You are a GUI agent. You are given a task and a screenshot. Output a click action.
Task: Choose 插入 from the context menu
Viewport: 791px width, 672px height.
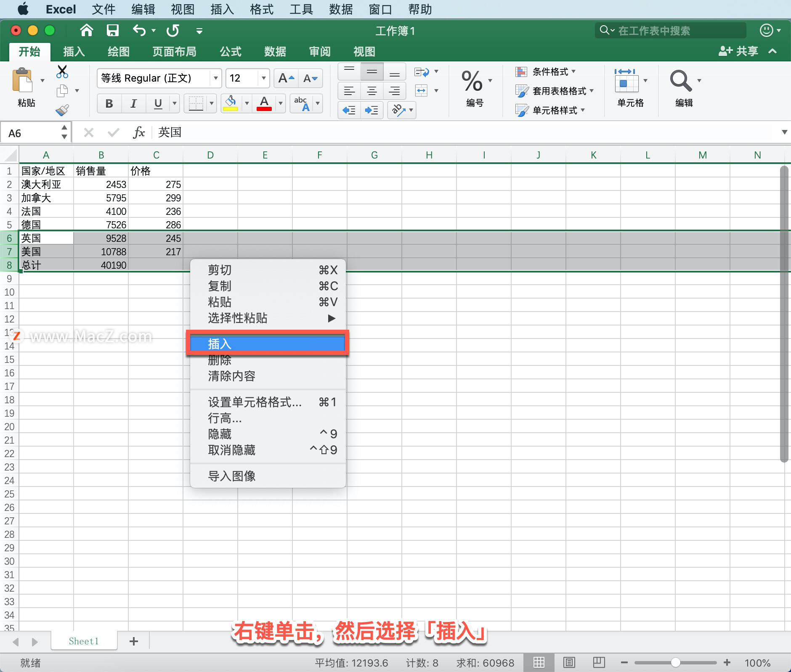click(x=268, y=343)
